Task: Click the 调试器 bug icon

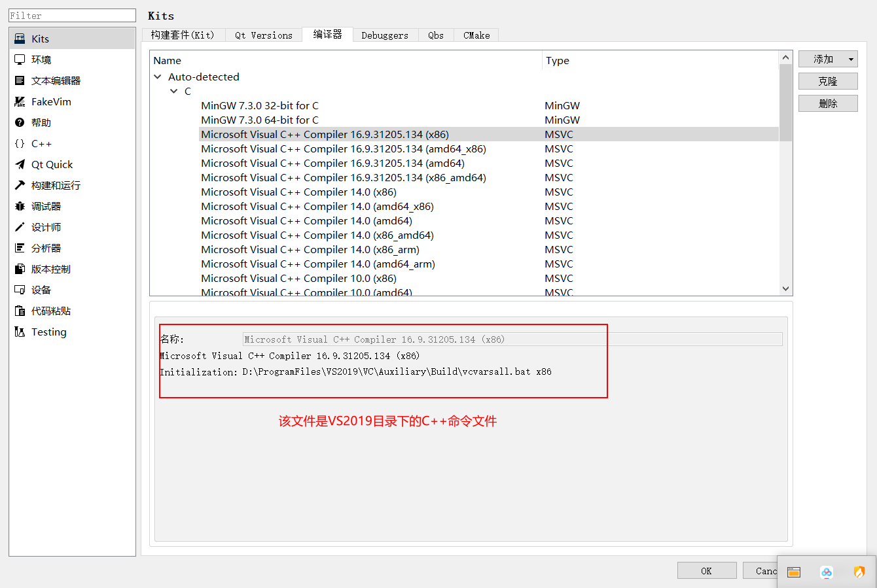Action: pyautogui.click(x=20, y=206)
